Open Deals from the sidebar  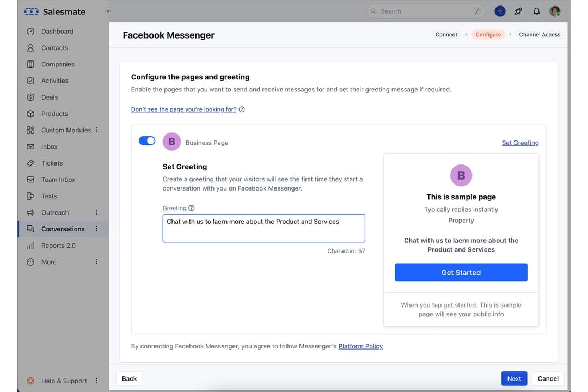[50, 97]
